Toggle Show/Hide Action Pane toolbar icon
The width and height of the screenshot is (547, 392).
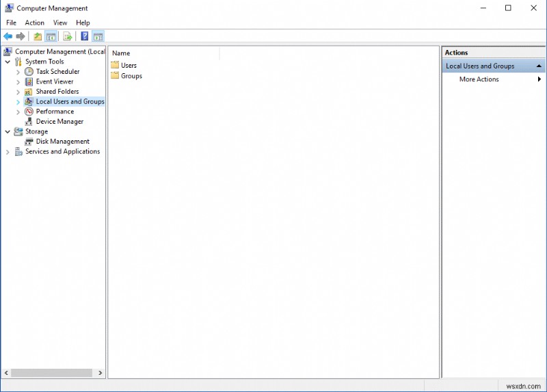click(x=98, y=36)
